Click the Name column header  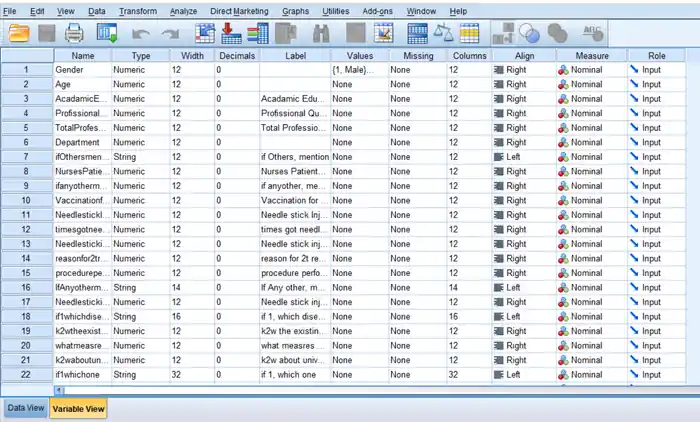pyautogui.click(x=83, y=56)
